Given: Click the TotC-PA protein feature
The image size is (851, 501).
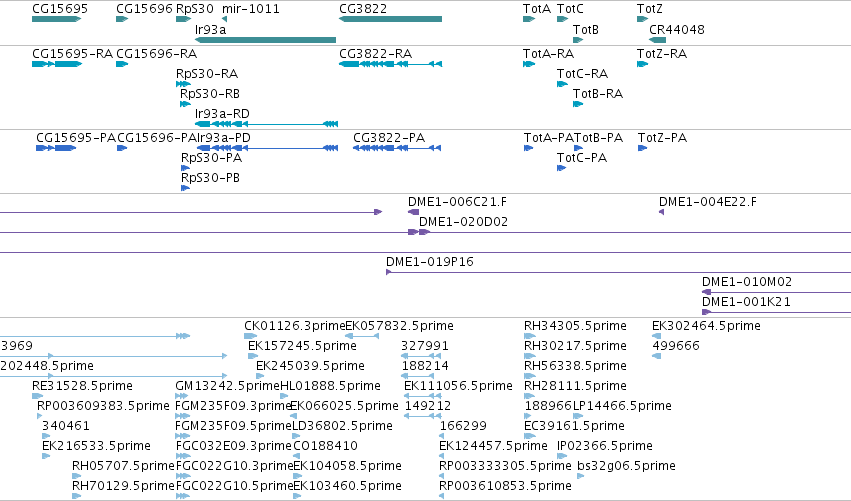Looking at the screenshot, I should coord(562,168).
